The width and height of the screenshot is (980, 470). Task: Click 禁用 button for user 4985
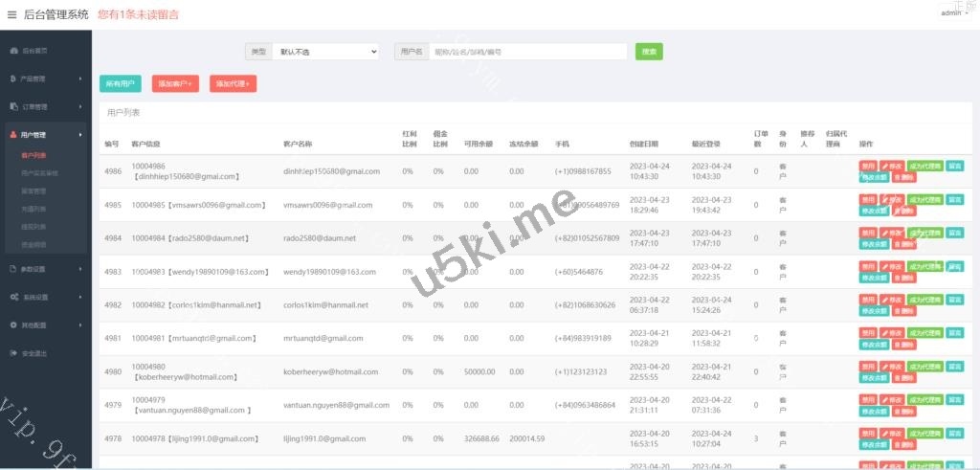click(x=868, y=199)
